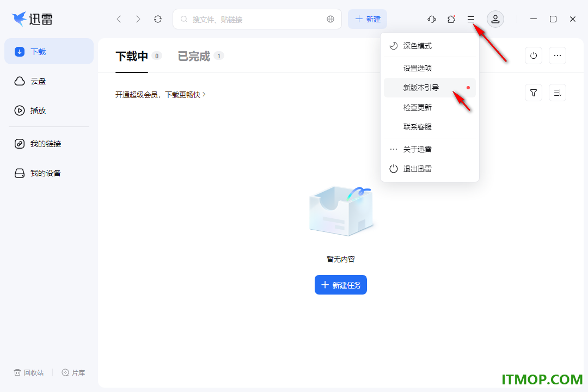Toggle 深色模式 dark mode
The image size is (588, 392).
[x=430, y=46]
